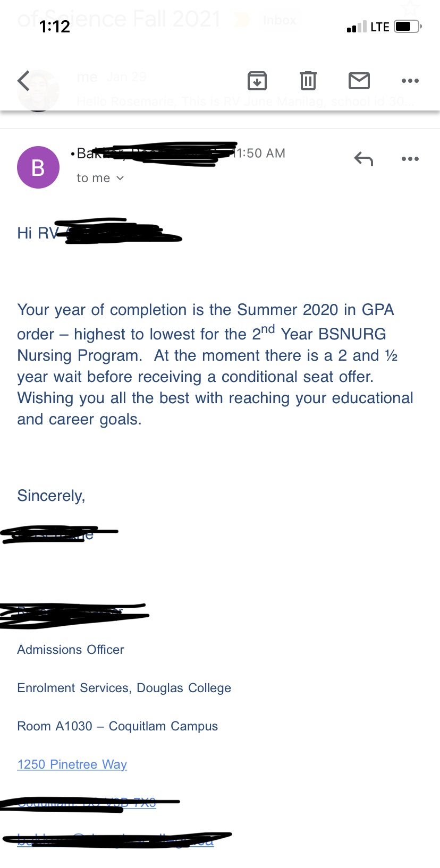440x868 pixels.
Task: Delete the email using the trash icon
Action: (308, 81)
